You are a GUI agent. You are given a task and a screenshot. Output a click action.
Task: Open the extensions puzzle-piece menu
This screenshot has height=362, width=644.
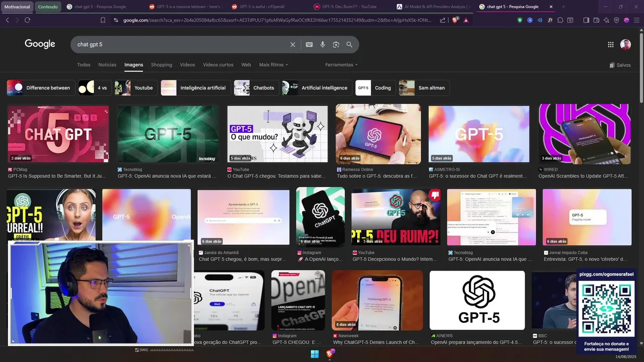(560, 20)
